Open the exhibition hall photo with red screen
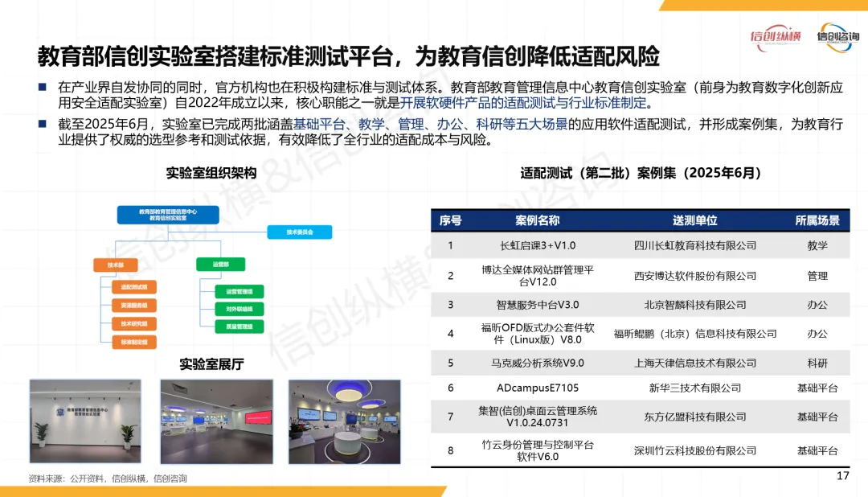The width and height of the screenshot is (868, 497). pyautogui.click(x=216, y=421)
